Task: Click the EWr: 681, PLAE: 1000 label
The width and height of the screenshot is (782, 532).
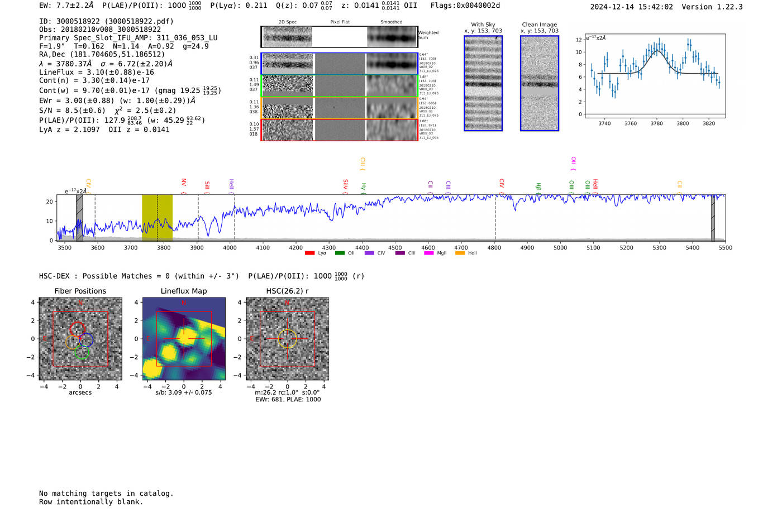Action: pos(288,400)
